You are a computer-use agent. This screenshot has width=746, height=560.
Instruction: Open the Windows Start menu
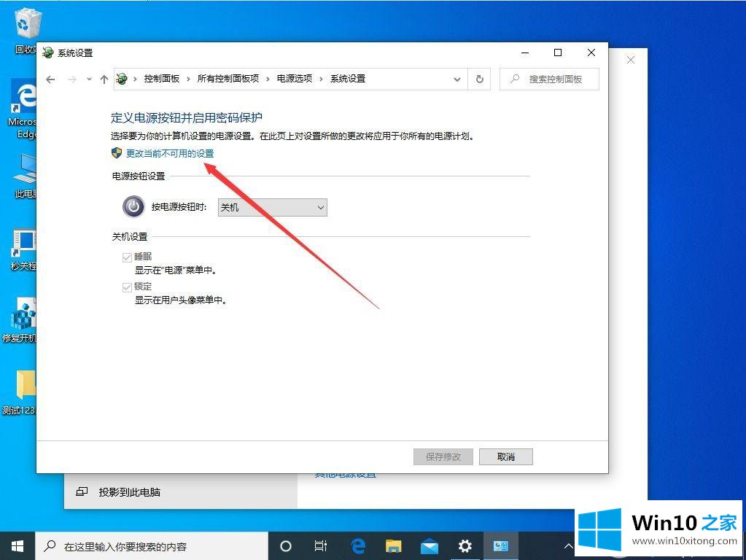(17, 546)
